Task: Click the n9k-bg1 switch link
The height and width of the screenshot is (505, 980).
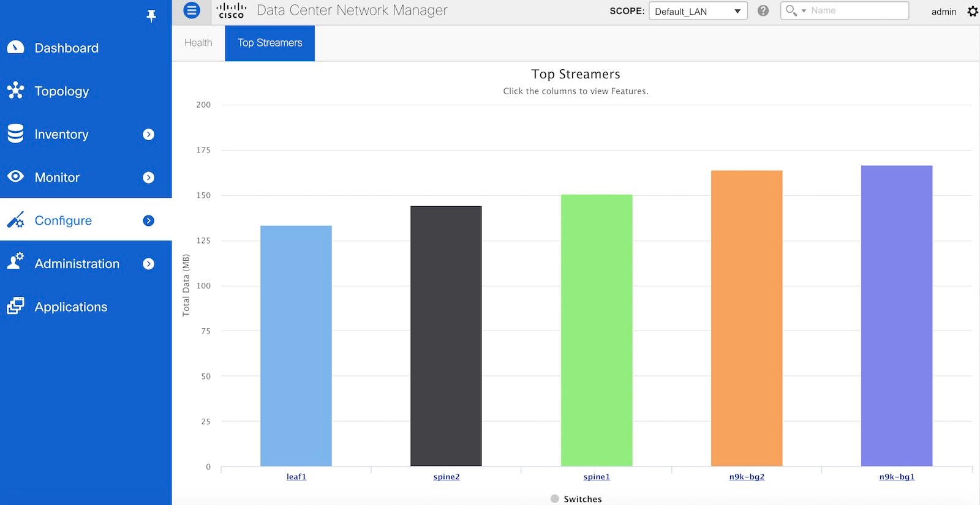Action: coord(897,477)
